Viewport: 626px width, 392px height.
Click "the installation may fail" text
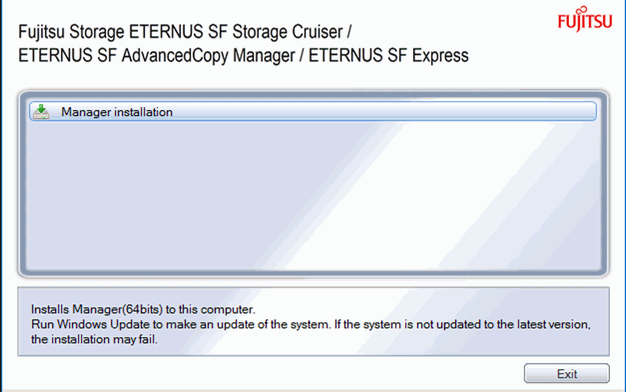tap(94, 339)
